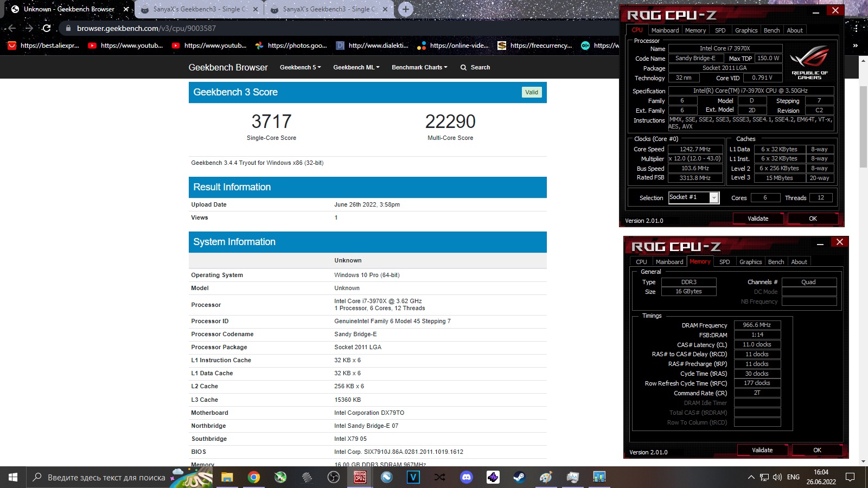Click the browser forward arrow
This screenshot has width=868, height=488.
(x=29, y=28)
